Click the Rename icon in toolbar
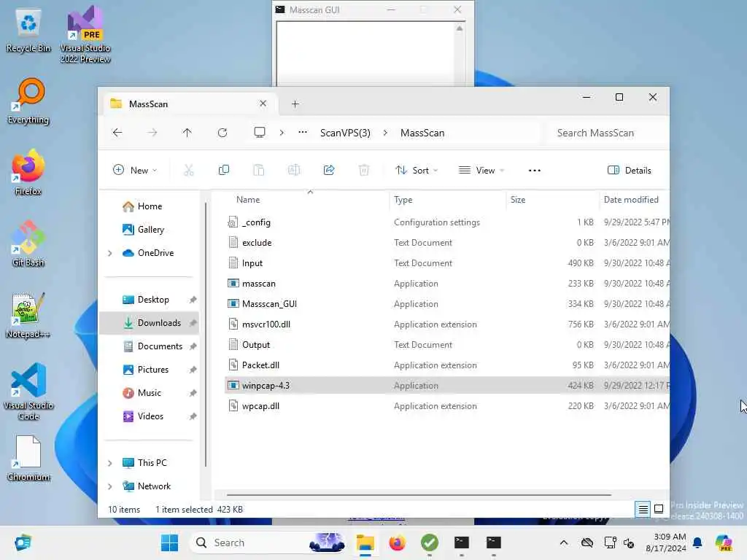Viewport: 747px width, 560px height. coord(294,170)
